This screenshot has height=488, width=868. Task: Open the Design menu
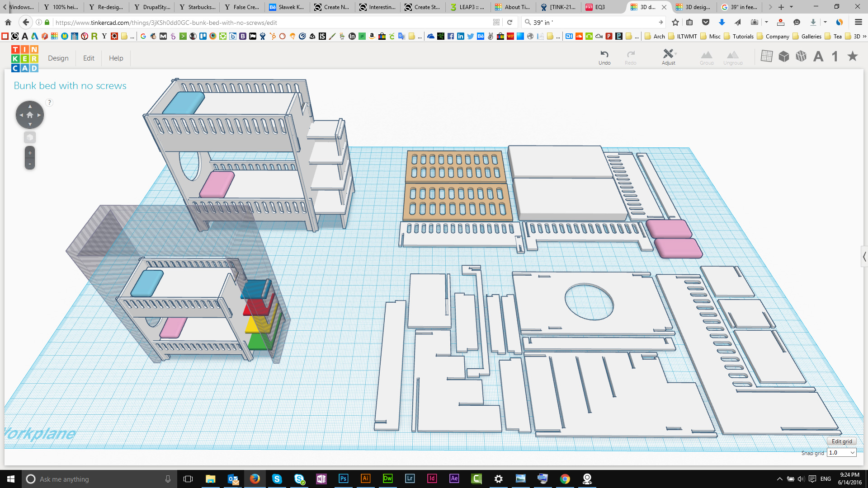58,58
